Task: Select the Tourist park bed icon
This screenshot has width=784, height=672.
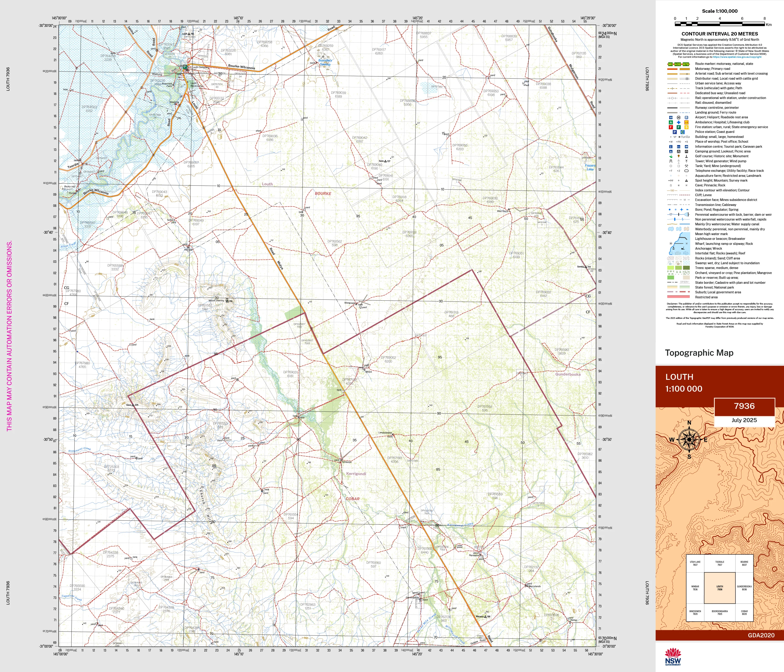Action: 679,146
